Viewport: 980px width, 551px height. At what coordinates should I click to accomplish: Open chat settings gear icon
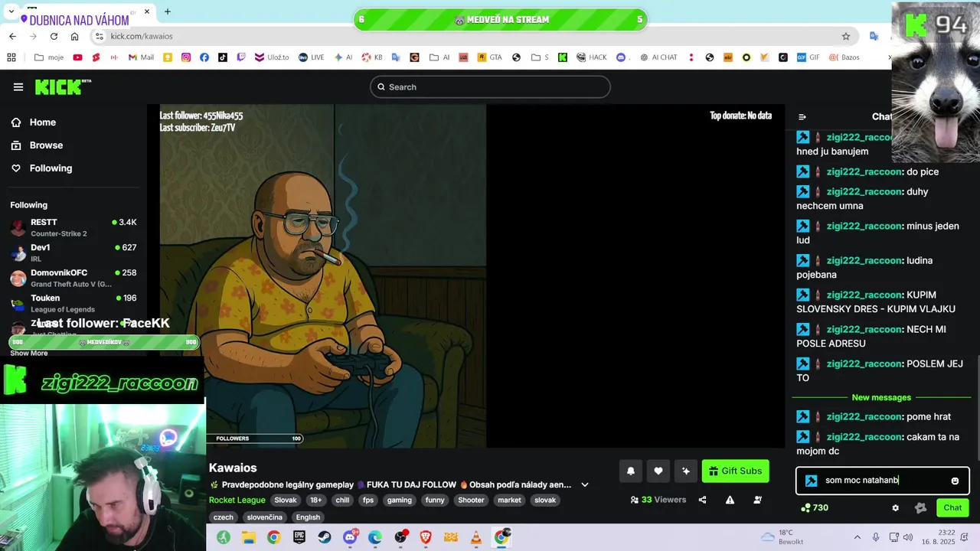point(895,507)
